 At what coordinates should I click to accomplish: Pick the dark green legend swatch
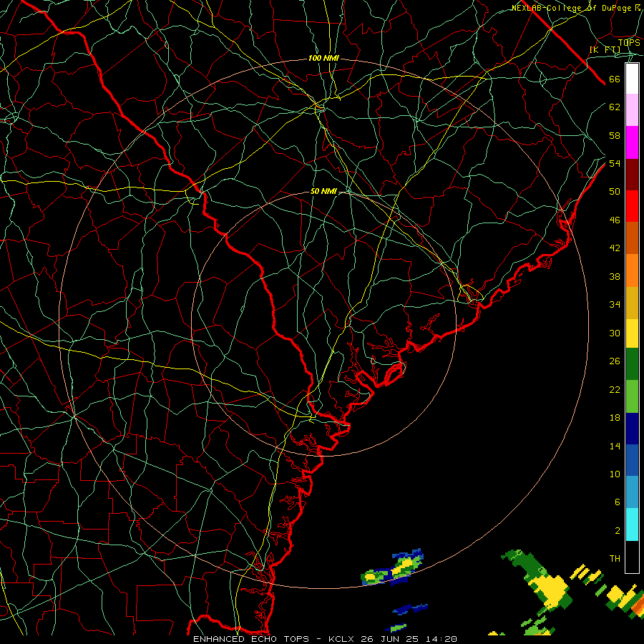click(632, 364)
